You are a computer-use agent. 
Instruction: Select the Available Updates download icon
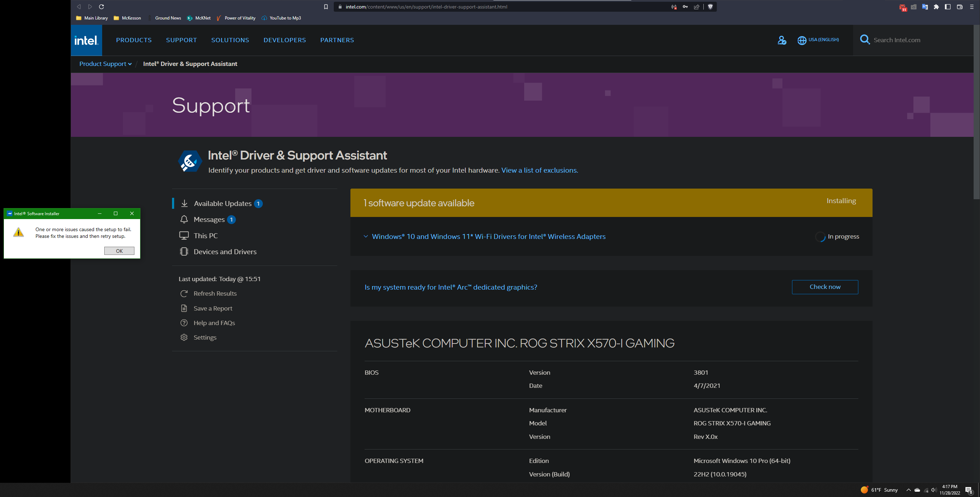point(184,203)
